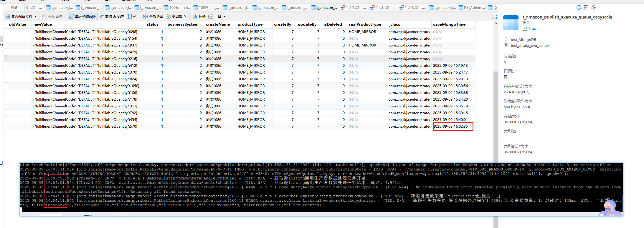This screenshot has width=644, height=228.
Task: Click the newValue column header
Action: click(x=88, y=24)
